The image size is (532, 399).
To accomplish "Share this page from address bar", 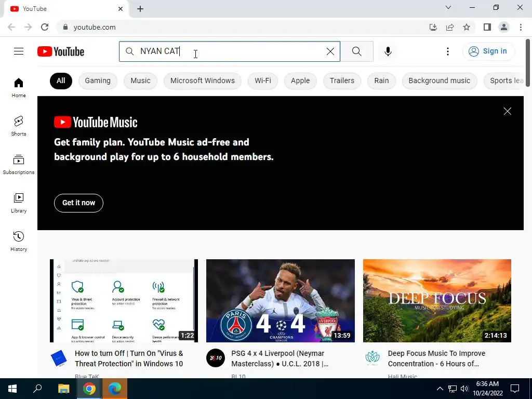I will point(450,27).
